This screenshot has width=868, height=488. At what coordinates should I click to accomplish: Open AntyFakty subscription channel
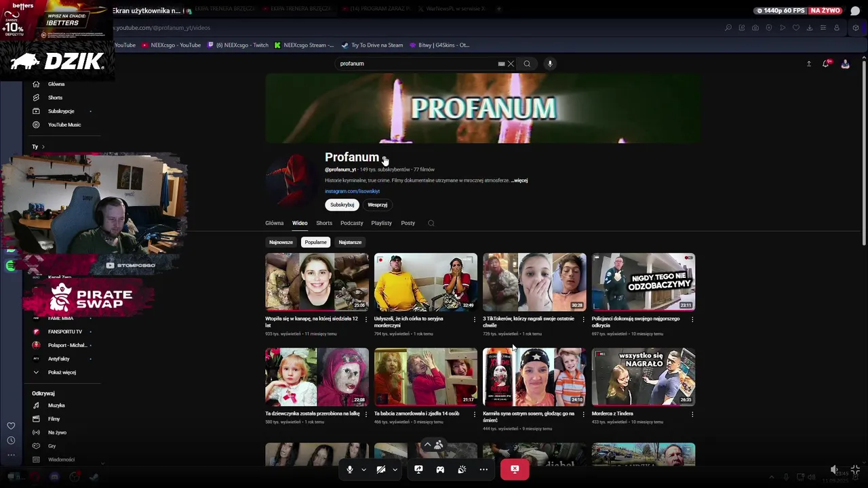pyautogui.click(x=59, y=359)
